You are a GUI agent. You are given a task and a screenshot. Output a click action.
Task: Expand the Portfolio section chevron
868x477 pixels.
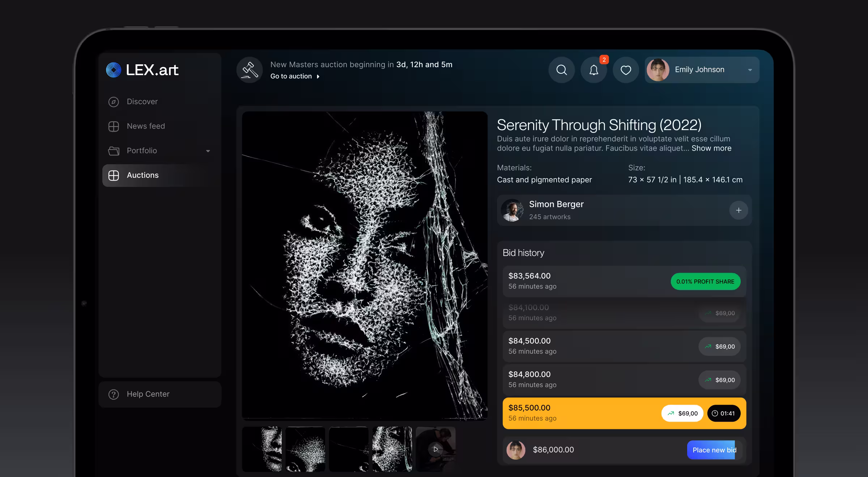(x=208, y=151)
